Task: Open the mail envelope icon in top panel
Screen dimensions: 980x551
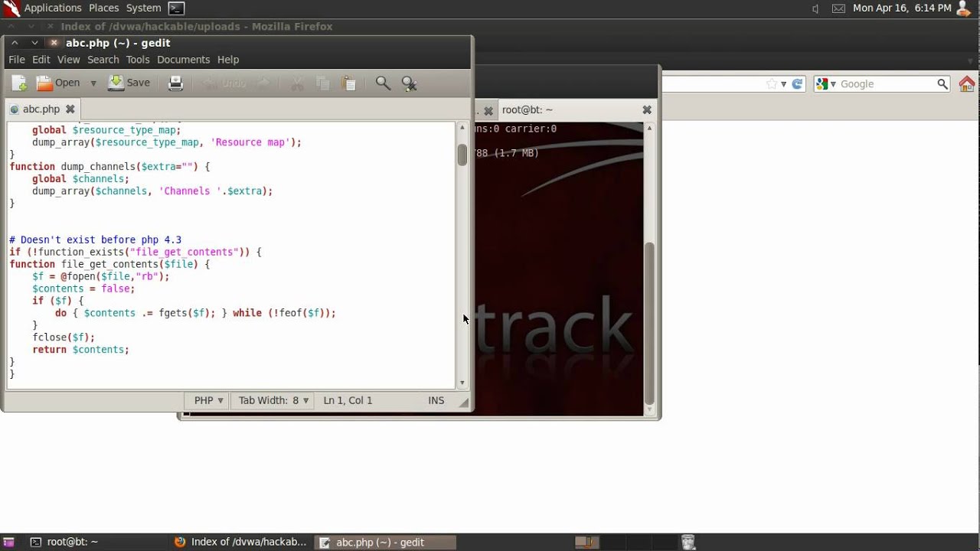Action: 838,8
